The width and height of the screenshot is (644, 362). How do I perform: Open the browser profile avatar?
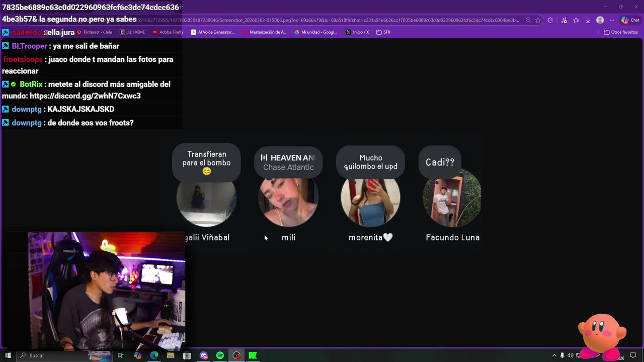point(600,20)
